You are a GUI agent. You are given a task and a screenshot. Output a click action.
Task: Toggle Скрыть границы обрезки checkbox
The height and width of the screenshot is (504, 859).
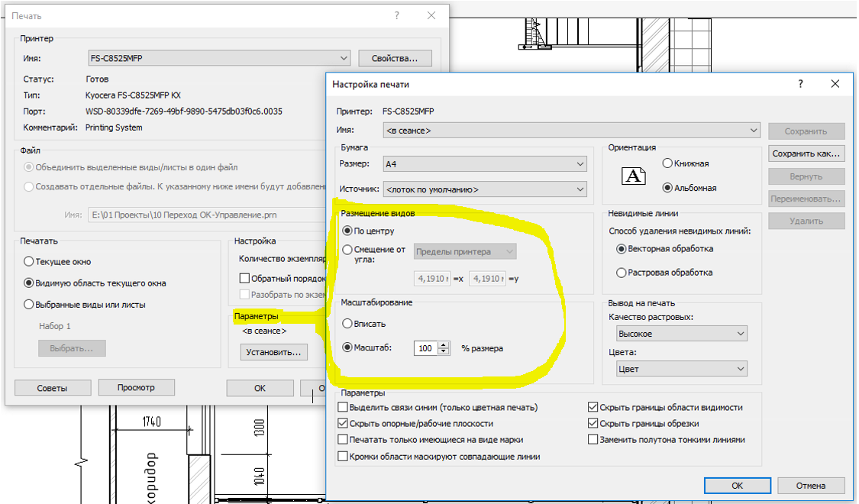click(593, 423)
